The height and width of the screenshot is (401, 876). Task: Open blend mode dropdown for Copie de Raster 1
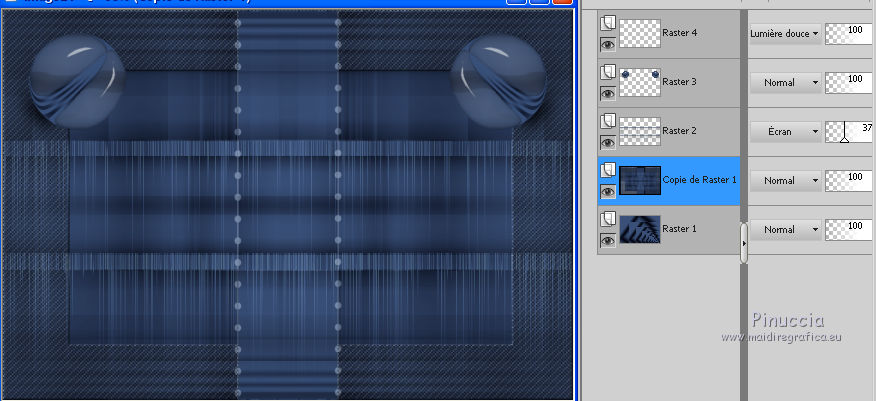point(785,180)
